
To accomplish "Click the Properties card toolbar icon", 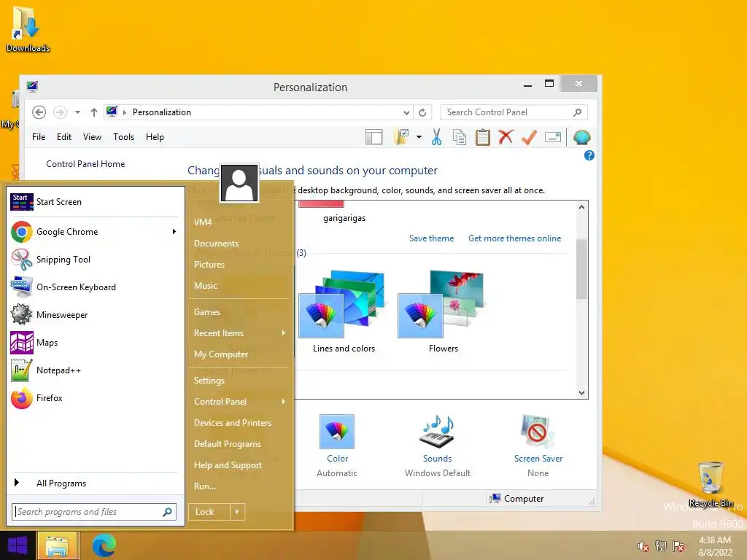I will click(x=553, y=137).
